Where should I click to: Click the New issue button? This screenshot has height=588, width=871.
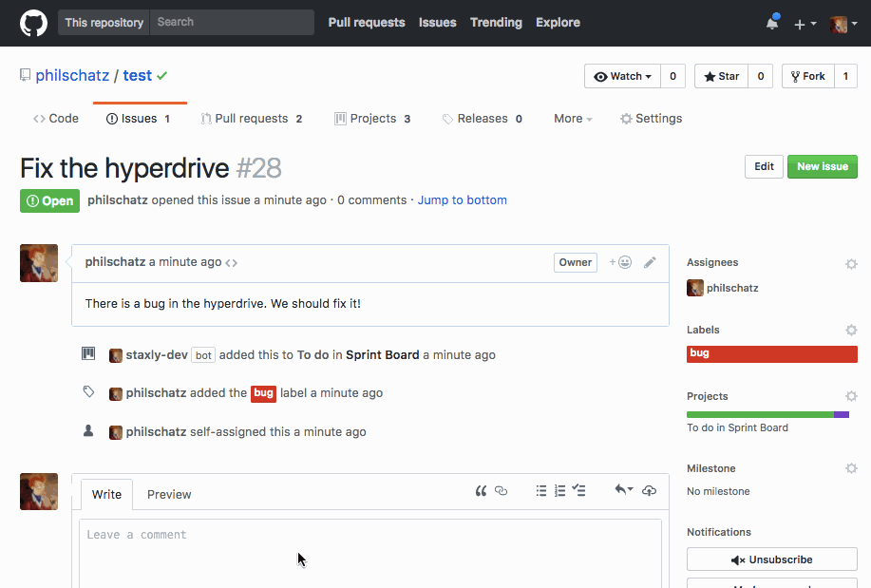coord(822,165)
